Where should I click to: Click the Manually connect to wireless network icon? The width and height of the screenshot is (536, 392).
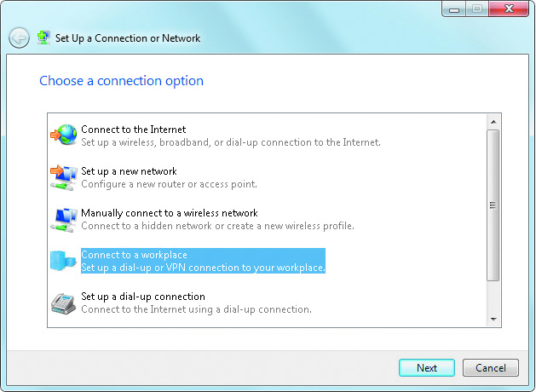pyautogui.click(x=64, y=220)
